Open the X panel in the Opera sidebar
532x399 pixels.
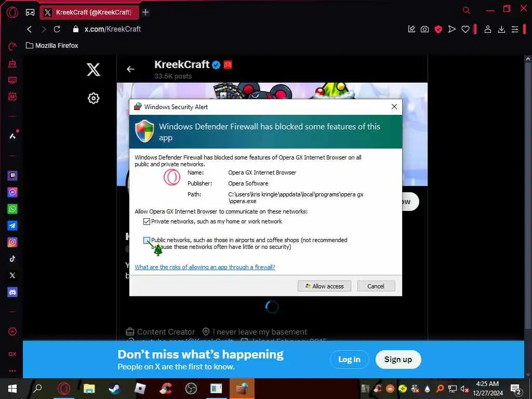click(12, 275)
